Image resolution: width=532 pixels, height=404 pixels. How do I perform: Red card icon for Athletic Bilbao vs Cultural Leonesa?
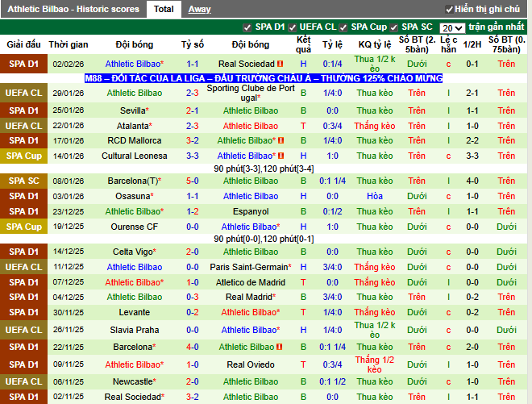click(281, 156)
